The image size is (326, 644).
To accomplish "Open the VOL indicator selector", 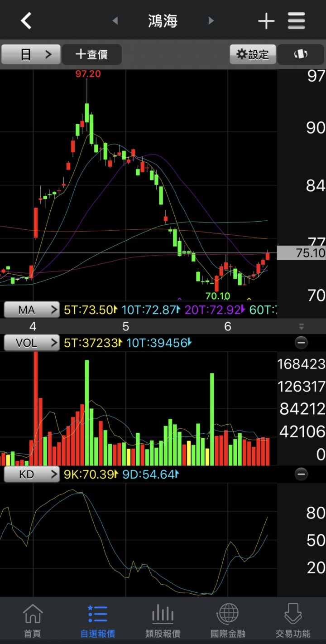I will tap(32, 343).
